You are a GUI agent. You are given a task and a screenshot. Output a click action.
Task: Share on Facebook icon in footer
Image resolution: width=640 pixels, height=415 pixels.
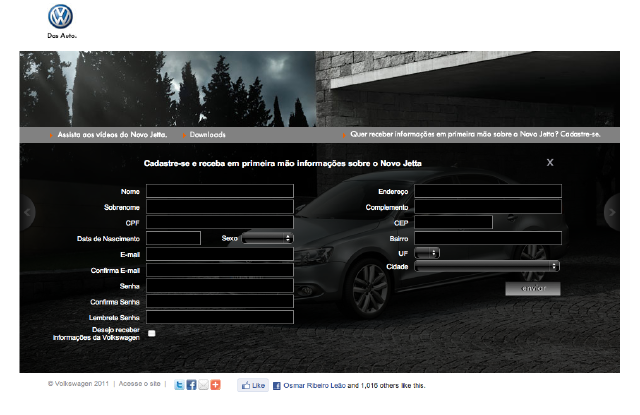[x=191, y=385]
